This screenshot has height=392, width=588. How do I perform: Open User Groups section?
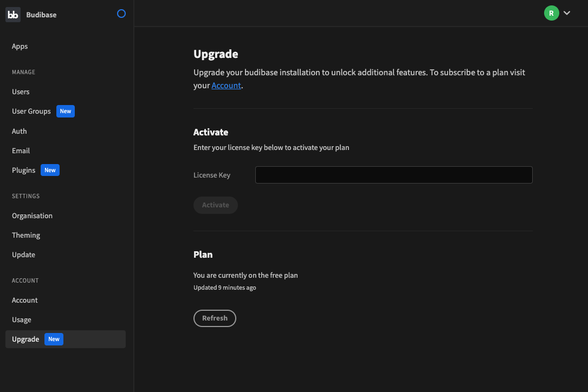pyautogui.click(x=31, y=112)
